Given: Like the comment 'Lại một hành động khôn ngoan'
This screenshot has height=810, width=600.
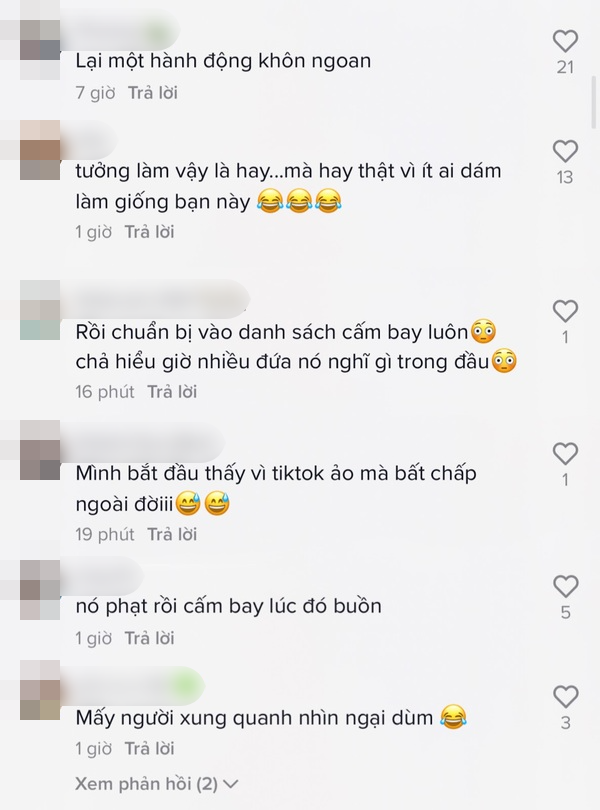Looking at the screenshot, I should [565, 41].
